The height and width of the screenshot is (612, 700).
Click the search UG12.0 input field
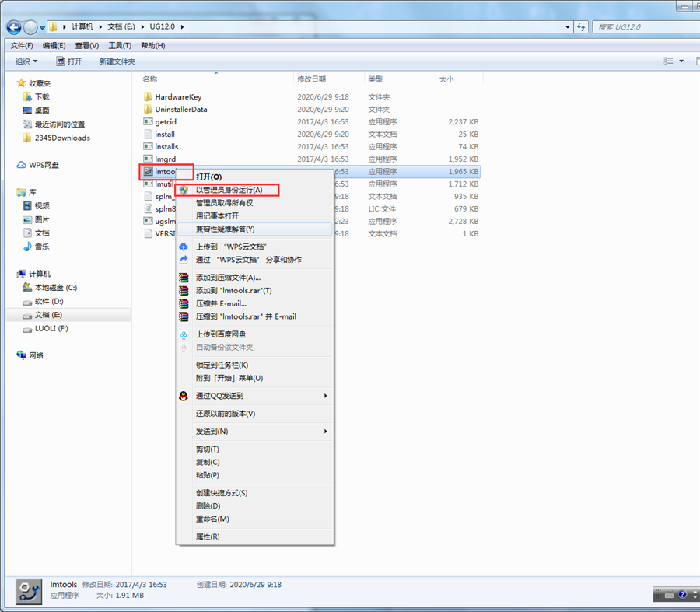(646, 27)
